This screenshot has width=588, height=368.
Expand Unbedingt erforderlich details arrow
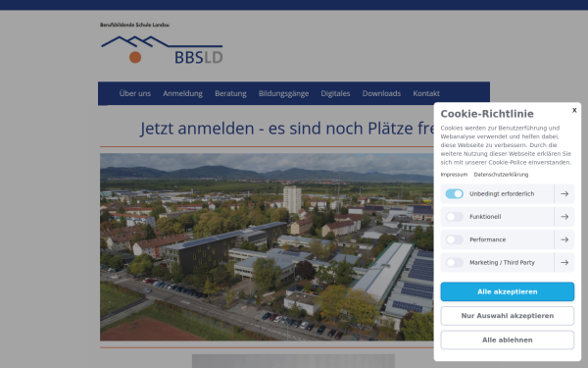(564, 193)
